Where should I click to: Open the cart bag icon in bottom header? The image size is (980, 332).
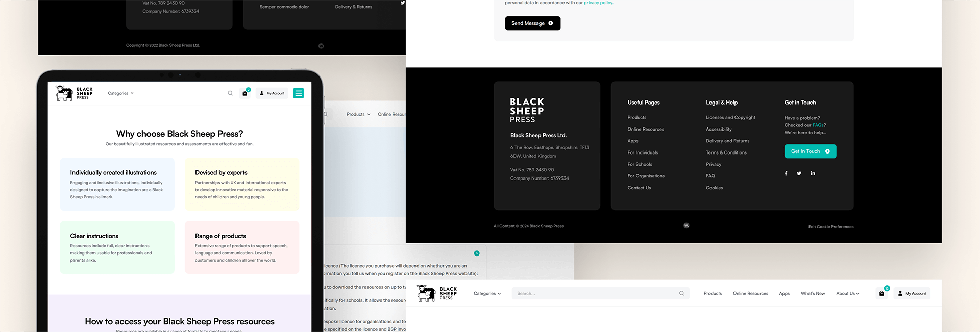(x=882, y=293)
